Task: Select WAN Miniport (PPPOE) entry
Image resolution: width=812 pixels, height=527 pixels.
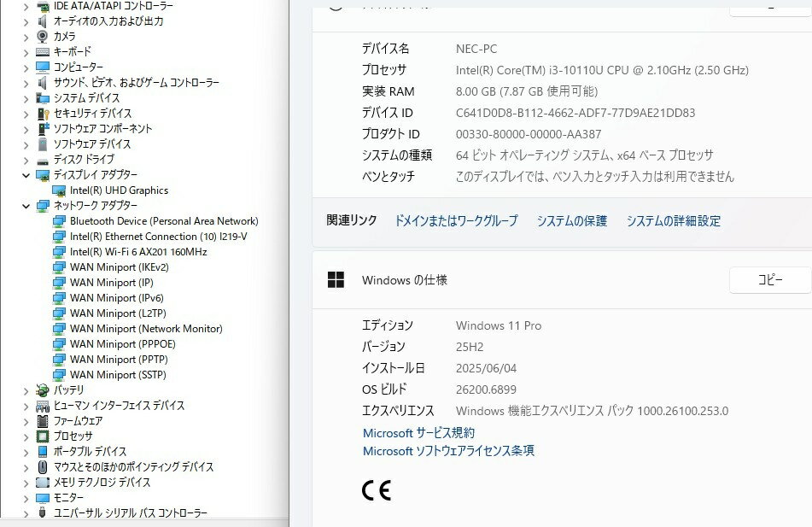Action: [122, 344]
